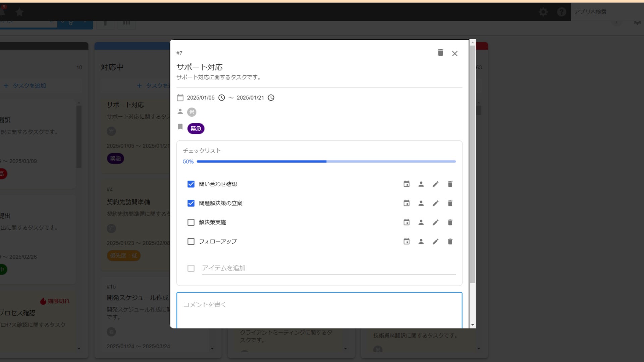Check the 解決策実施 checkbox
This screenshot has height=362, width=644.
(191, 222)
